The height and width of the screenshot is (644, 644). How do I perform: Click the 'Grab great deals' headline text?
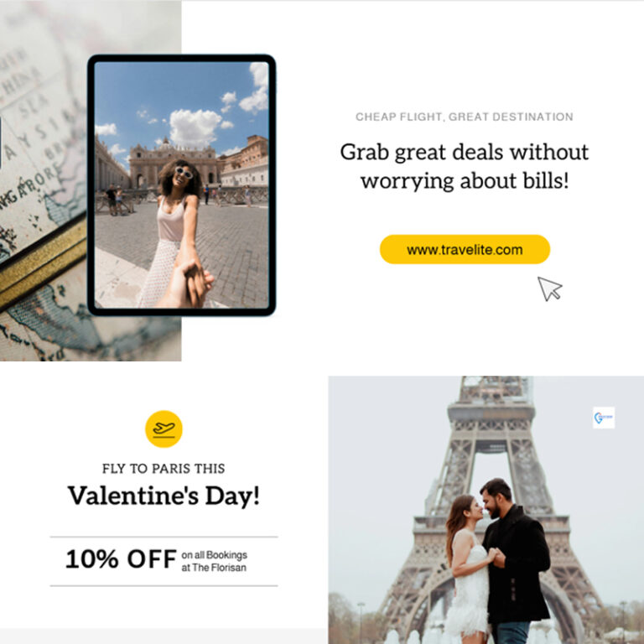coord(465,166)
